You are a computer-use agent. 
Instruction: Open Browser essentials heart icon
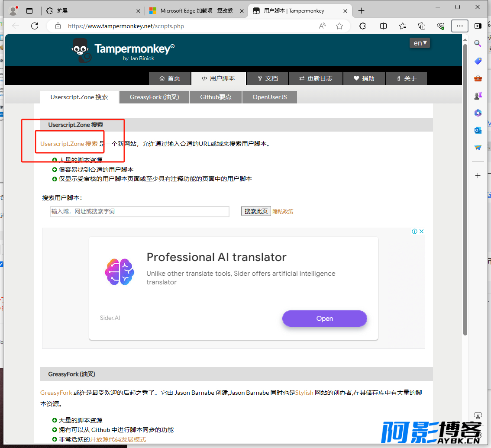(x=441, y=26)
